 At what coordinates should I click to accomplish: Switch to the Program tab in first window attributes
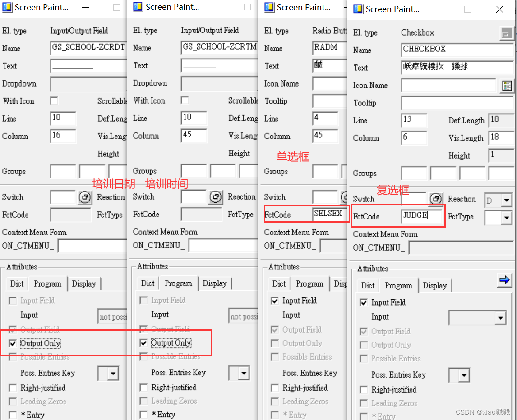point(47,283)
